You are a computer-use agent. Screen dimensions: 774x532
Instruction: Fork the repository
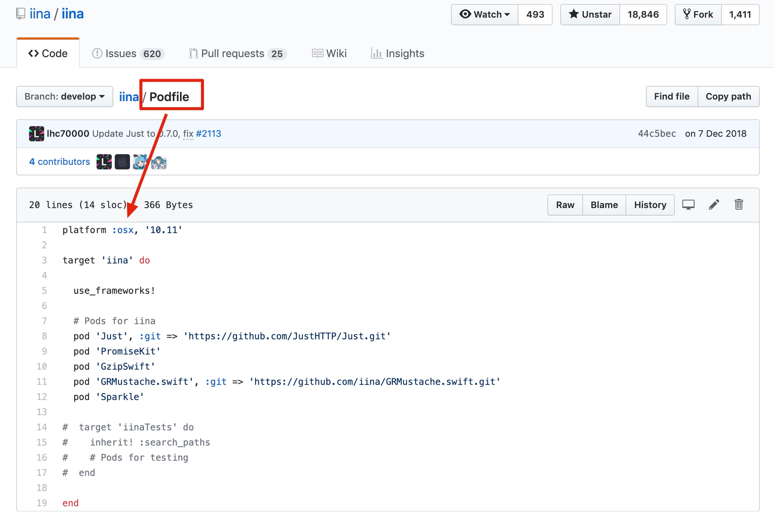[x=698, y=15]
